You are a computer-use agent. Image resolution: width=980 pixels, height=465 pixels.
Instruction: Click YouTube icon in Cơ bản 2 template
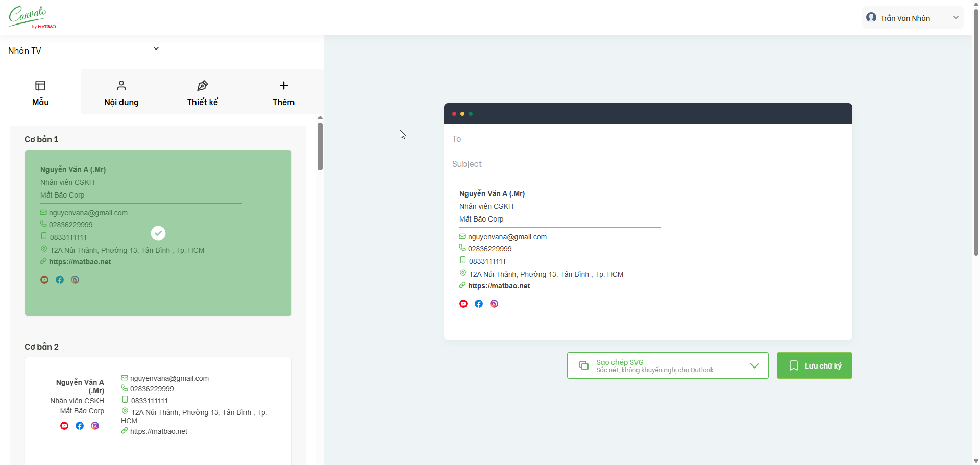64,426
